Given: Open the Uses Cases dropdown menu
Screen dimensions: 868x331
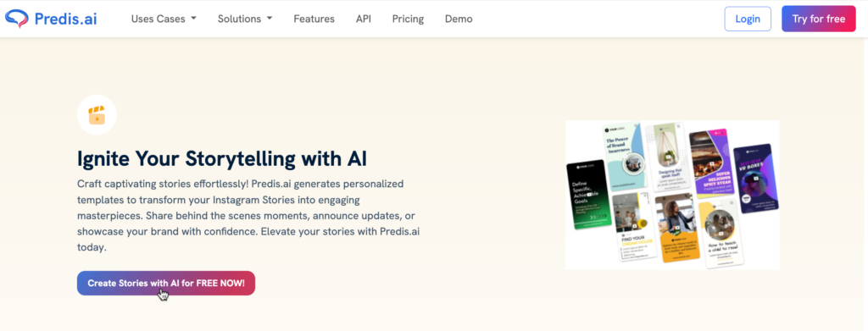Looking at the screenshot, I should [164, 19].
